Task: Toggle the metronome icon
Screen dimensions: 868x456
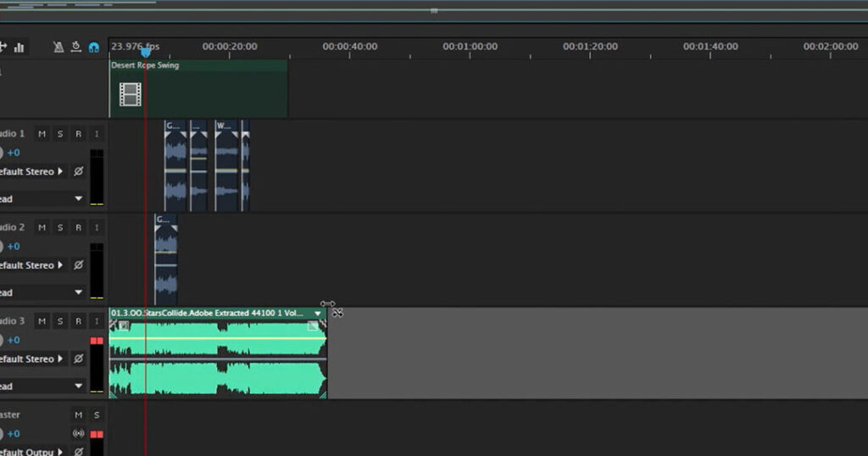Action: (58, 47)
